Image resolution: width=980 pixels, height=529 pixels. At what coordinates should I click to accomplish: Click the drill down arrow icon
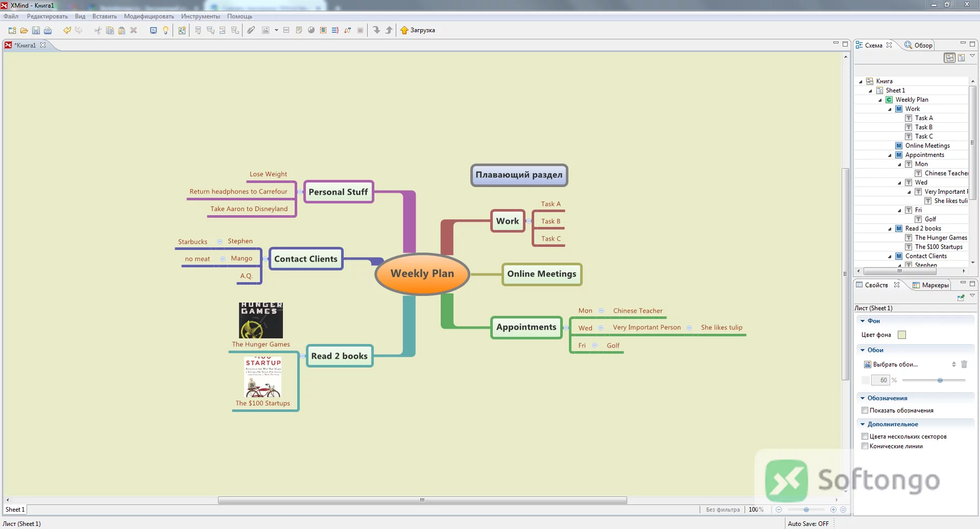pyautogui.click(x=377, y=31)
